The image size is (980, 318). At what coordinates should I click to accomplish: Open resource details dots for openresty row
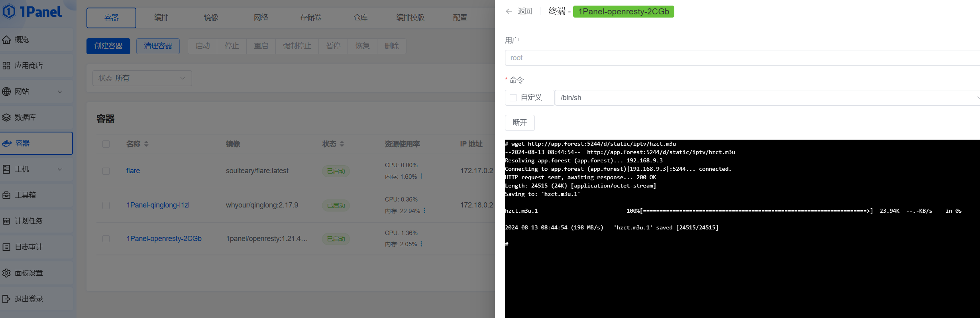421,243
